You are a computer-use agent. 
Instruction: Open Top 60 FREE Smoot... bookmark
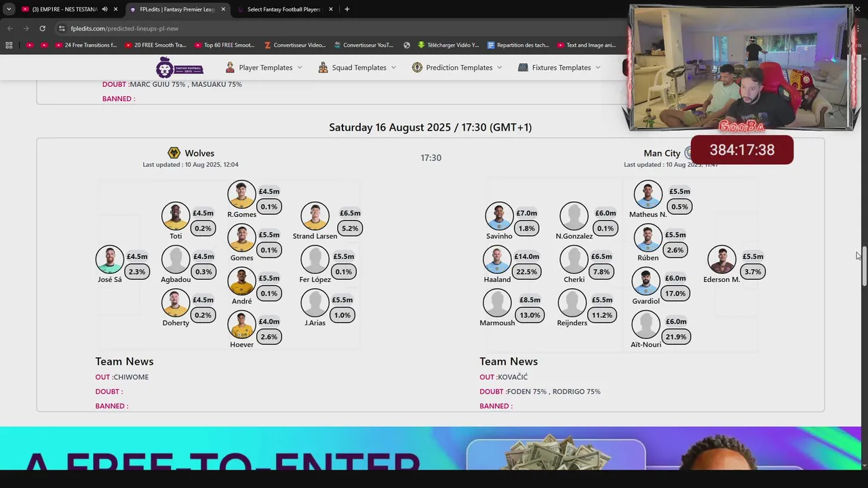(x=224, y=45)
